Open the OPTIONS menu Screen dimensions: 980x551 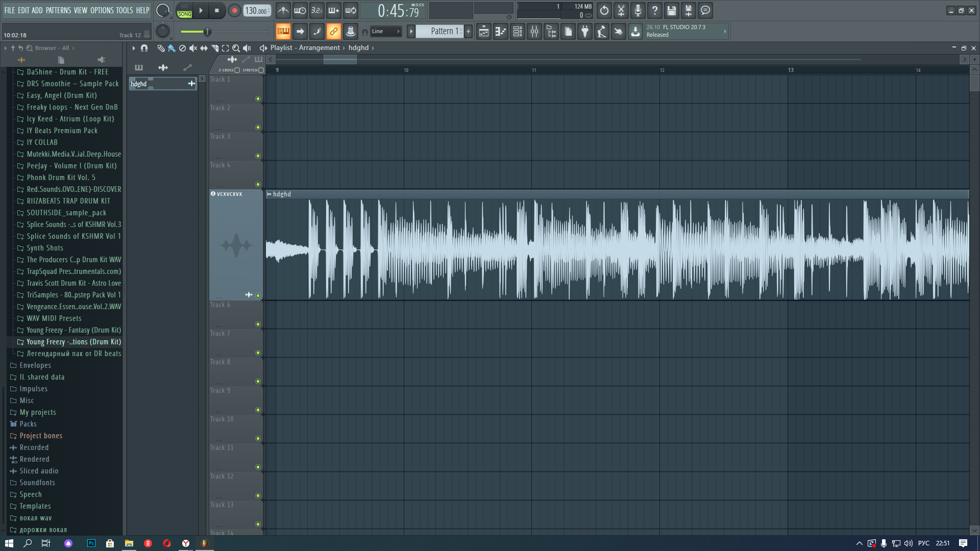(102, 10)
